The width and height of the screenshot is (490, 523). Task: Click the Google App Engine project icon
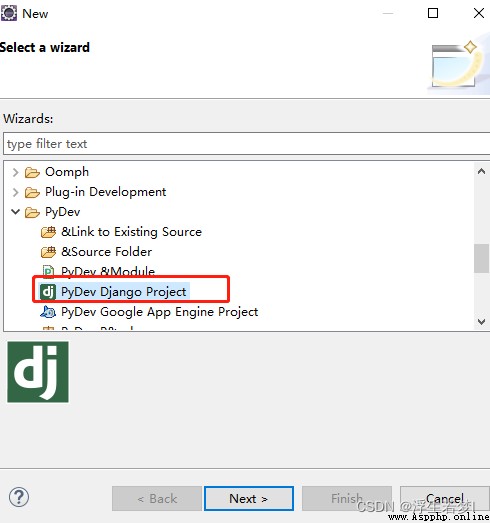coord(48,312)
